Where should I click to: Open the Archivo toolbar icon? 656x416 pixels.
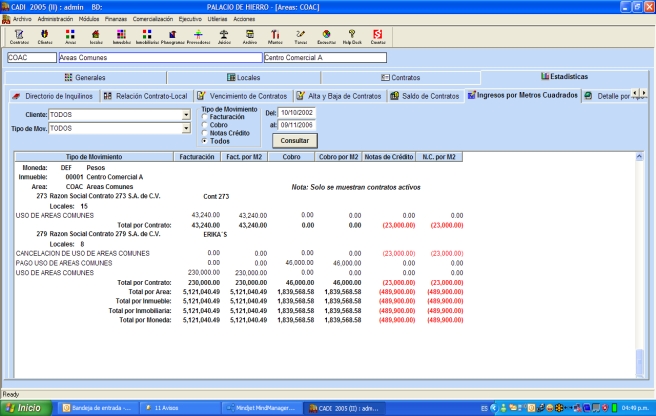point(250,36)
